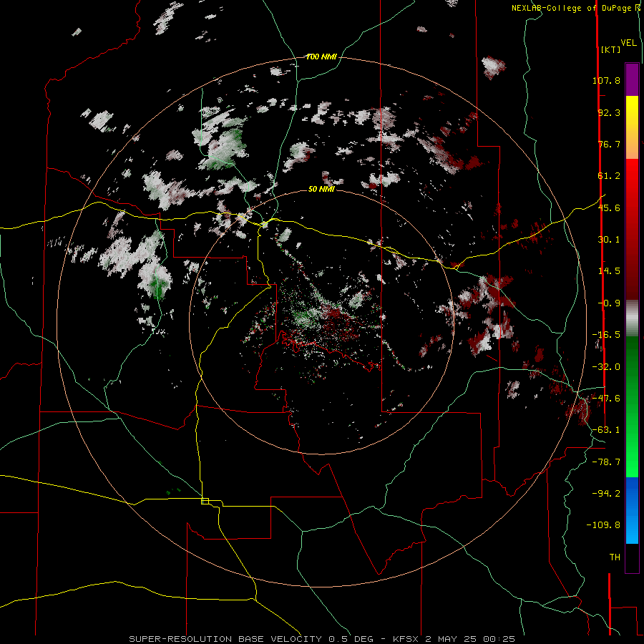Click the -94.2 scale value
The width and height of the screenshot is (644, 644).
click(x=606, y=493)
